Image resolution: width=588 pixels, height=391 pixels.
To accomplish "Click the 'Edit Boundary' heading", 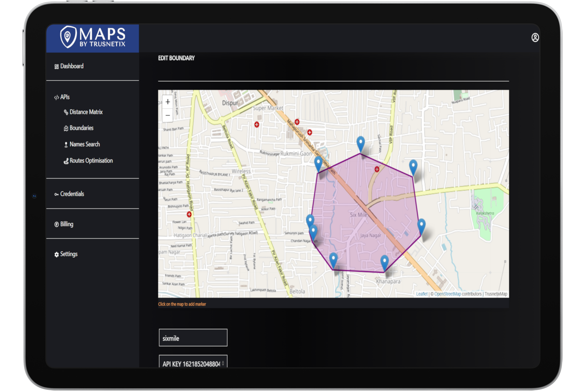I will click(176, 58).
